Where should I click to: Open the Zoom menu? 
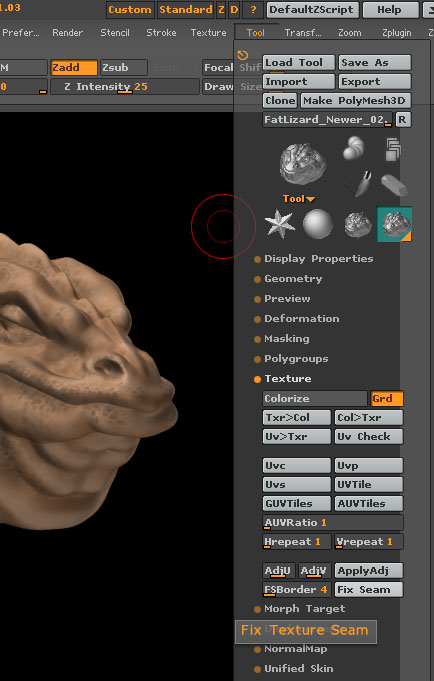coord(350,33)
